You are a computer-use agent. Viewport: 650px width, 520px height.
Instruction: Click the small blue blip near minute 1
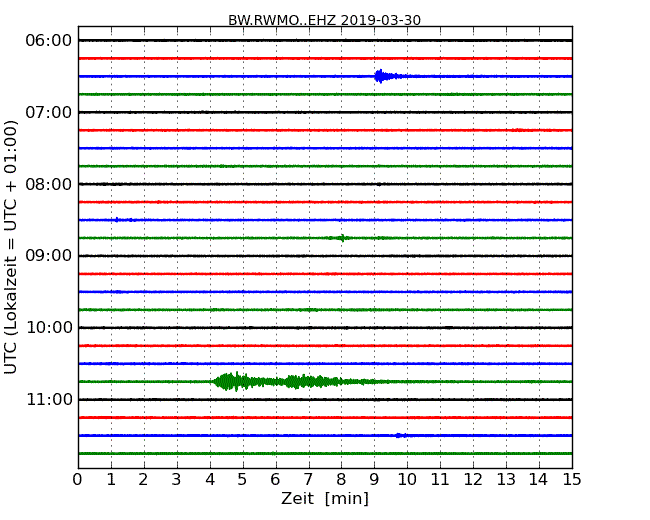[x=117, y=220]
